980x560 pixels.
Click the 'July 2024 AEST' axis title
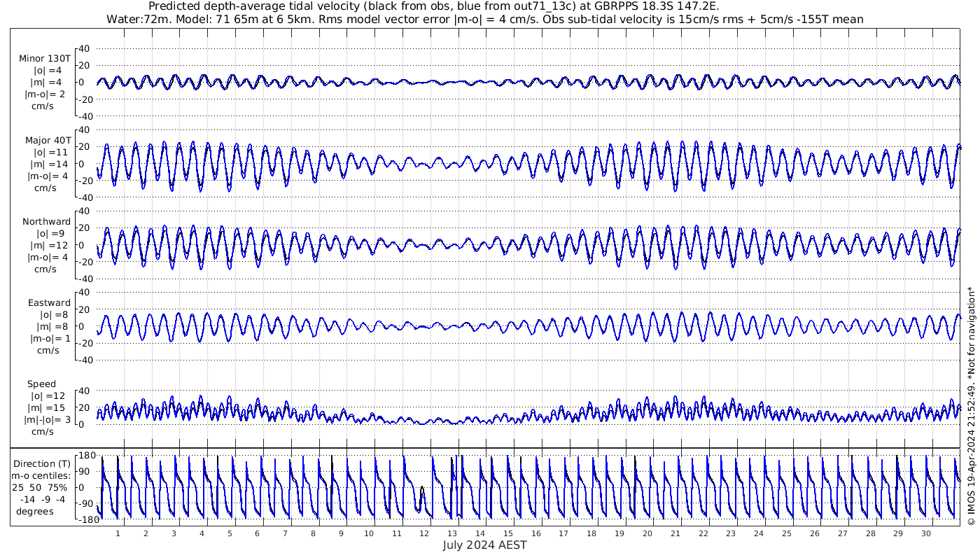tap(484, 545)
